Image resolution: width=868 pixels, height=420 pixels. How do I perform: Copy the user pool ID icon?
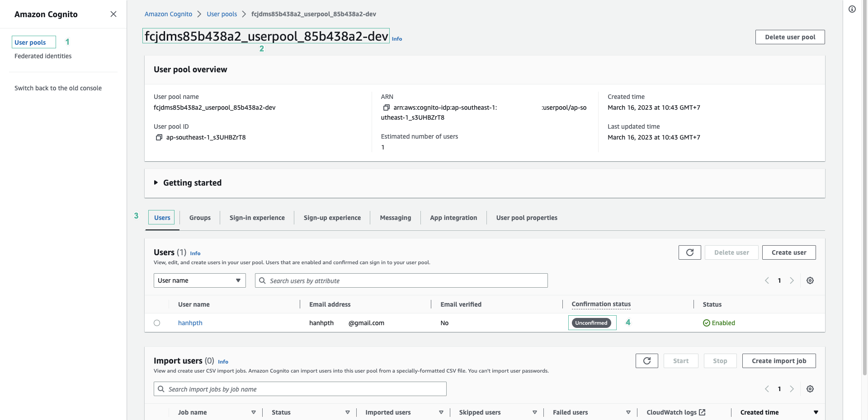point(159,137)
